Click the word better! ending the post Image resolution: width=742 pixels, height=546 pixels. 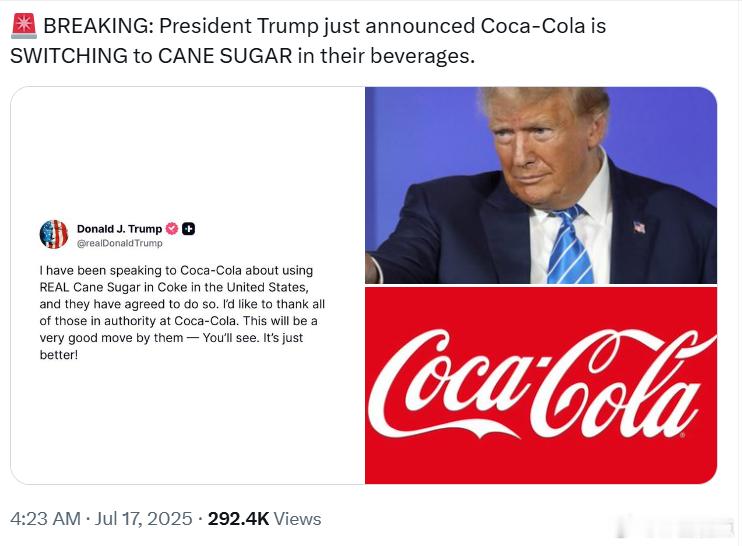pyautogui.click(x=59, y=355)
